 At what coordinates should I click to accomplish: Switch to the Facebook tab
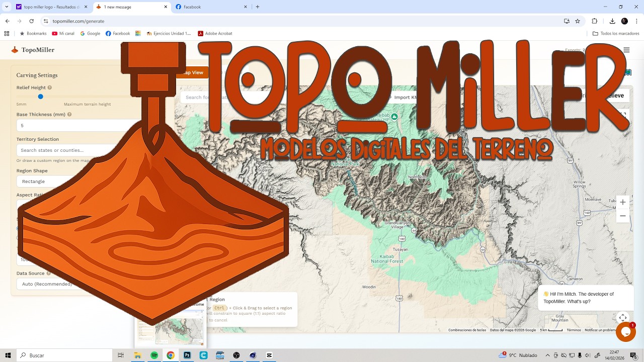coord(211,7)
